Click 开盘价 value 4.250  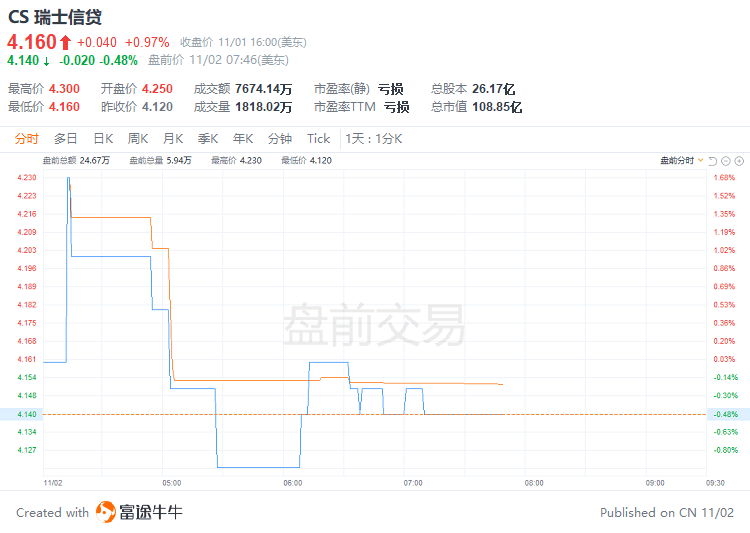157,89
